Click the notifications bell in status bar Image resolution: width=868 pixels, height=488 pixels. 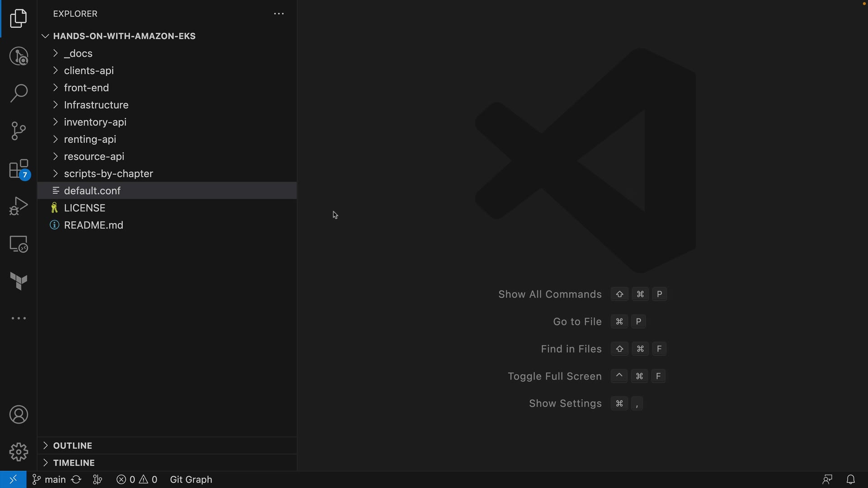point(850,479)
